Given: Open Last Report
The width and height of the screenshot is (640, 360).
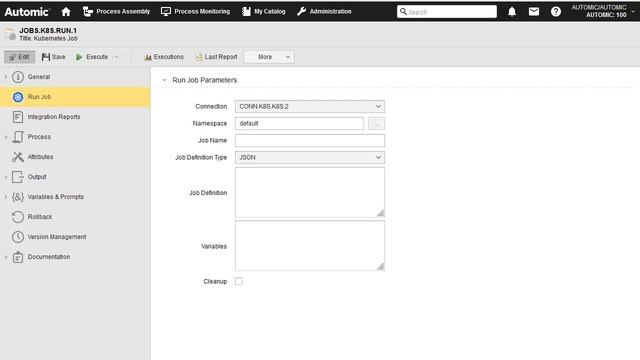Looking at the screenshot, I should click(216, 57).
